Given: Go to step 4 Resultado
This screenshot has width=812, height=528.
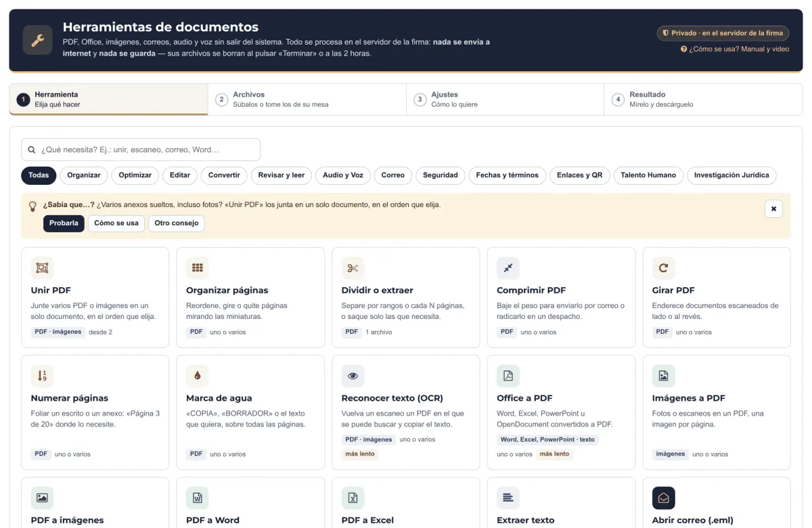Looking at the screenshot, I should click(703, 100).
